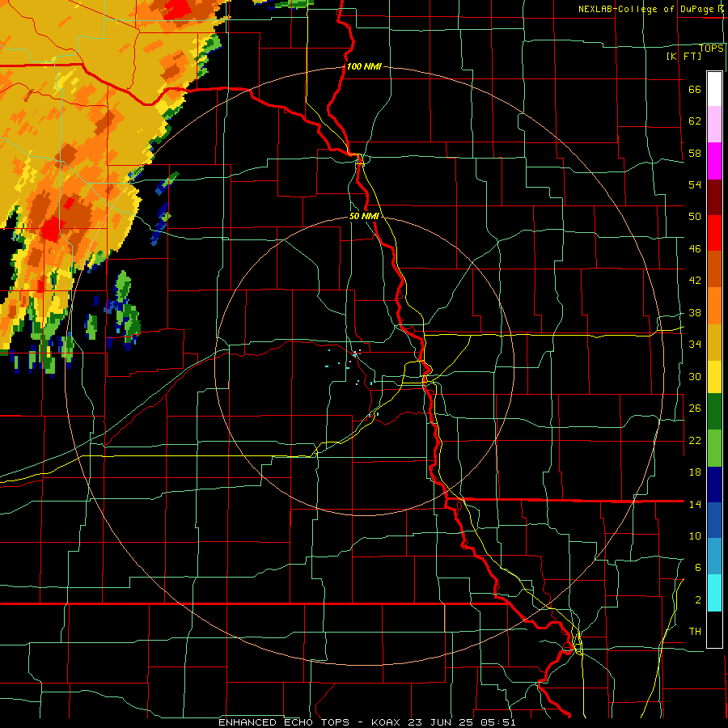Select the legend value 14
728x728 pixels.
(695, 504)
